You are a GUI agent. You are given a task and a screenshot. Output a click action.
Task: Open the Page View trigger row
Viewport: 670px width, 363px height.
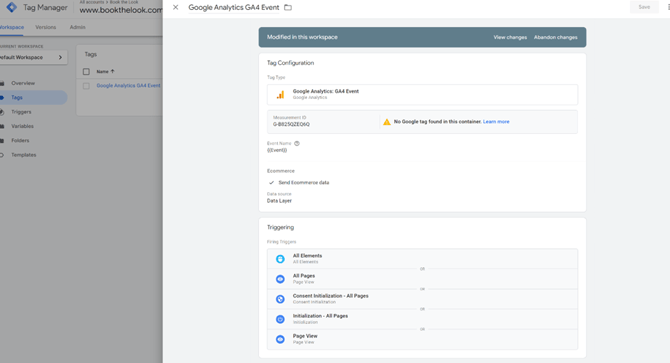click(422, 339)
